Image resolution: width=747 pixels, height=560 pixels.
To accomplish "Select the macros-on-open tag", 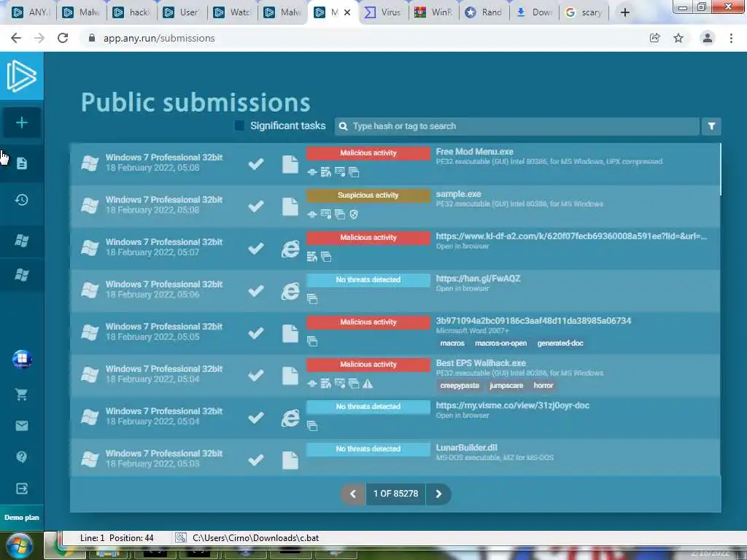I will coord(500,343).
